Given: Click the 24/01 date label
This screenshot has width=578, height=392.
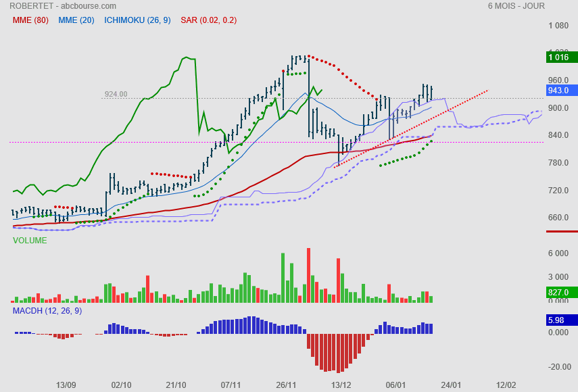Looking at the screenshot, I should pos(451,385).
